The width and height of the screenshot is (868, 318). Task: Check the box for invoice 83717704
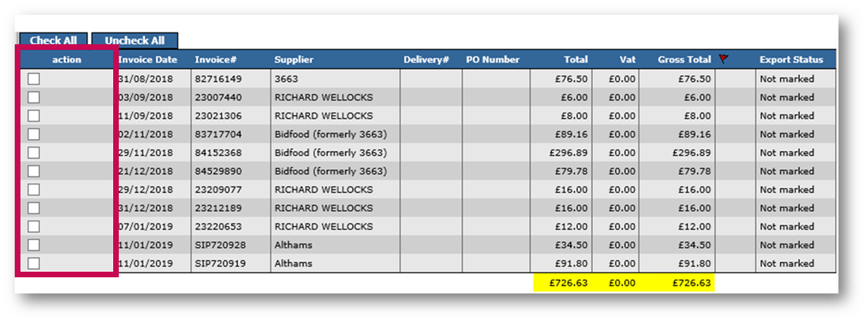34,134
